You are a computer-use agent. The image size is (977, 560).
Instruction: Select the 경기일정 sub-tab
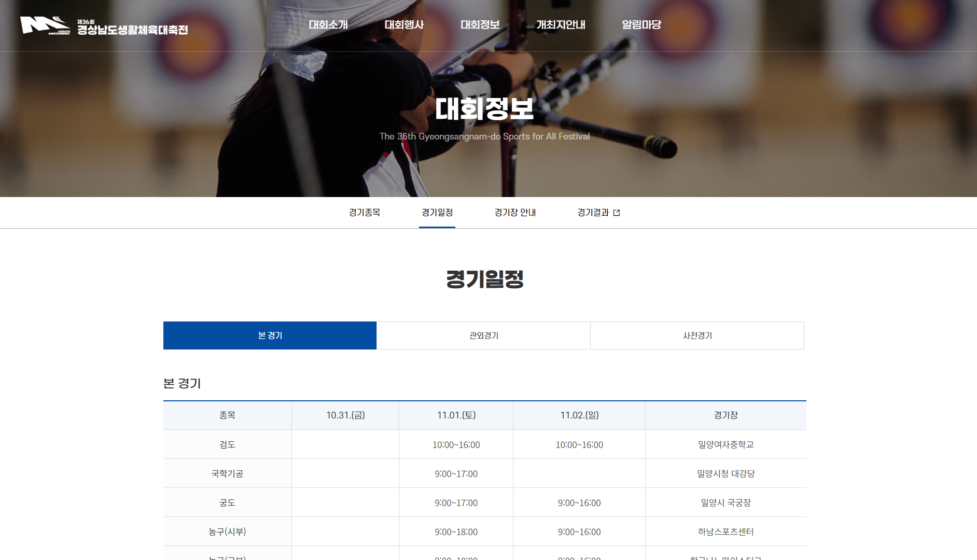pyautogui.click(x=437, y=213)
